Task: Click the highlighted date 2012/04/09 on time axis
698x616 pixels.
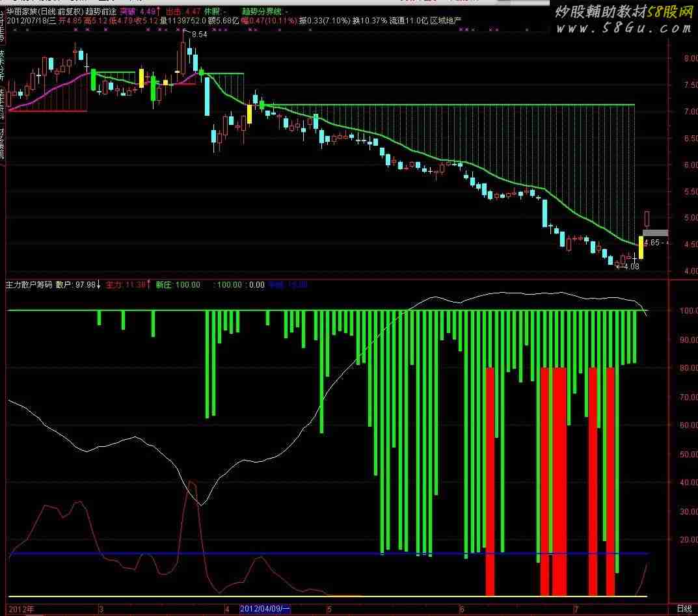Action: tap(265, 609)
